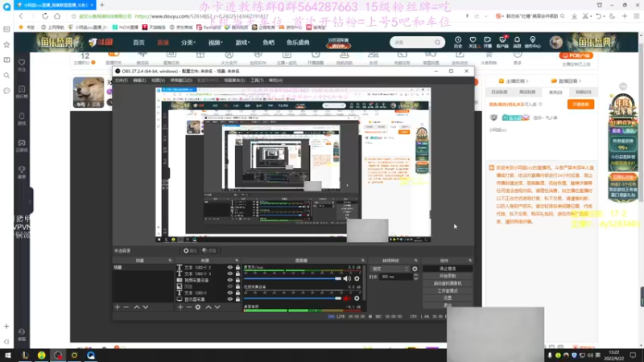Open the OBS 帮助(H) menu
The width and height of the screenshot is (644, 362).
point(275,80)
